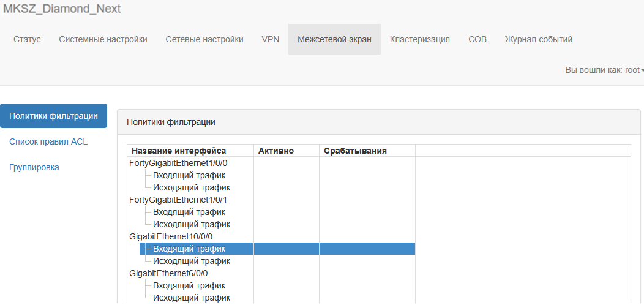Open the Группировка sidebar link
The width and height of the screenshot is (644, 305).
coord(34,167)
